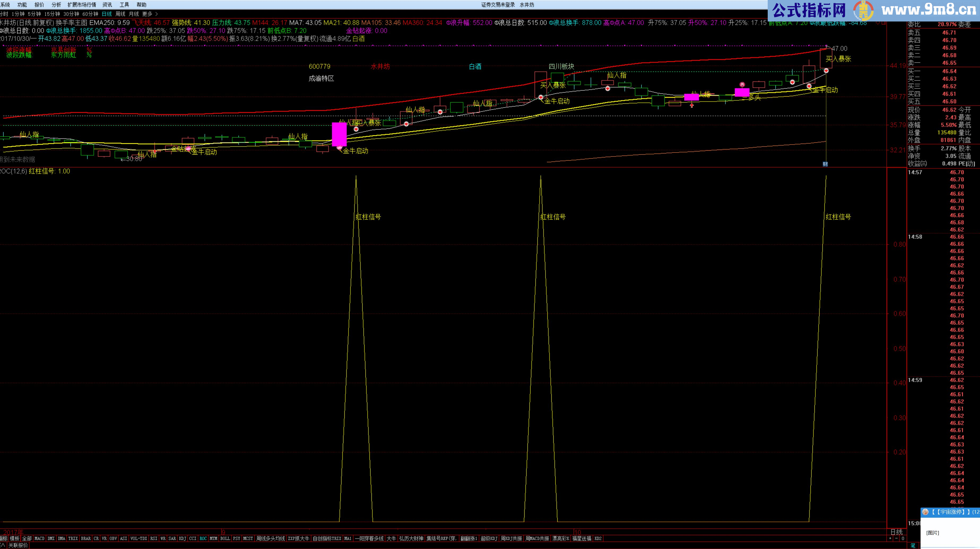Image resolution: width=980 pixels, height=549 pixels.
Task: Click the pink circle marker above the magenta candle
Action: (742, 84)
